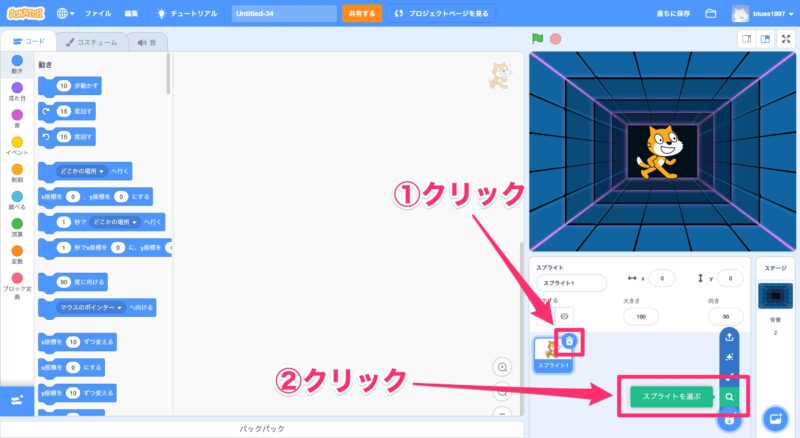Image resolution: width=800 pixels, height=438 pixels.
Task: Click the magnifier icon to choose a sprite
Action: (731, 397)
